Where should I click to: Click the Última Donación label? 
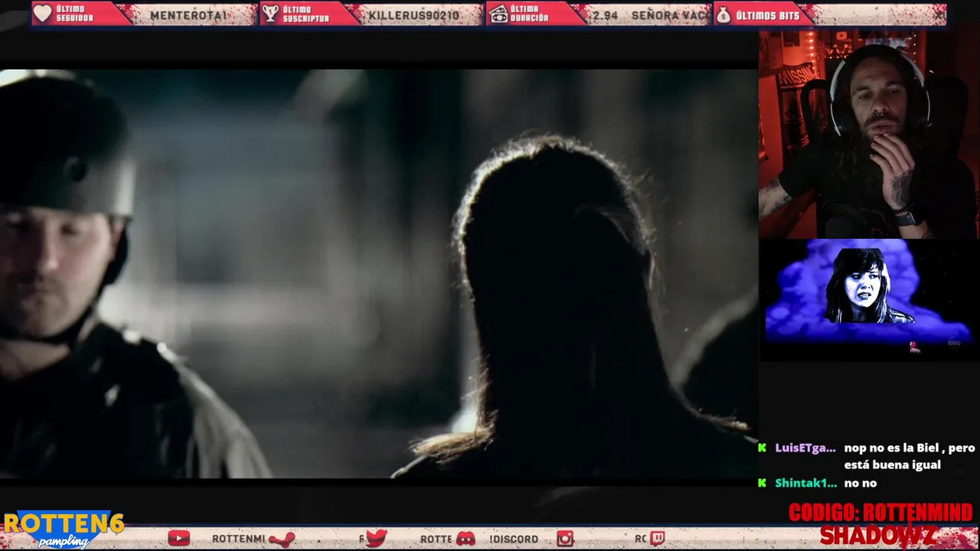530,14
